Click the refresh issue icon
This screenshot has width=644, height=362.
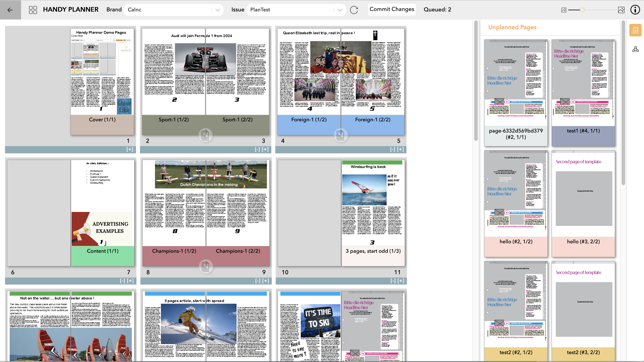tap(354, 10)
